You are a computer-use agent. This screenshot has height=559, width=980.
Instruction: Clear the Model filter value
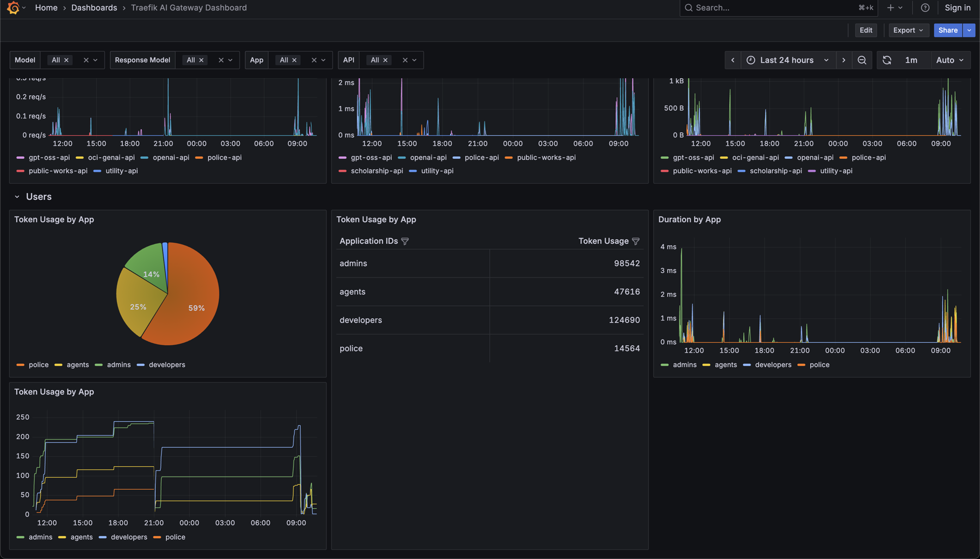pos(86,60)
